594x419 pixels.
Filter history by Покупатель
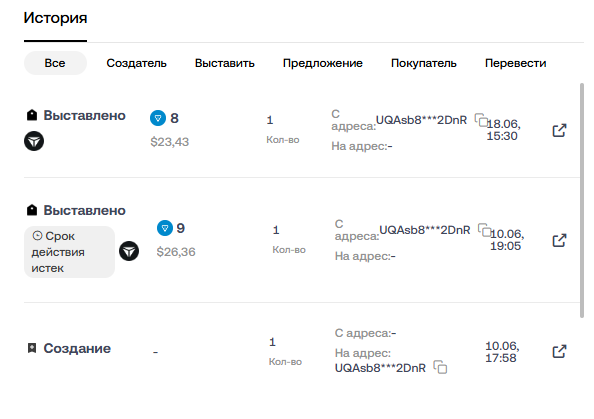pos(424,63)
